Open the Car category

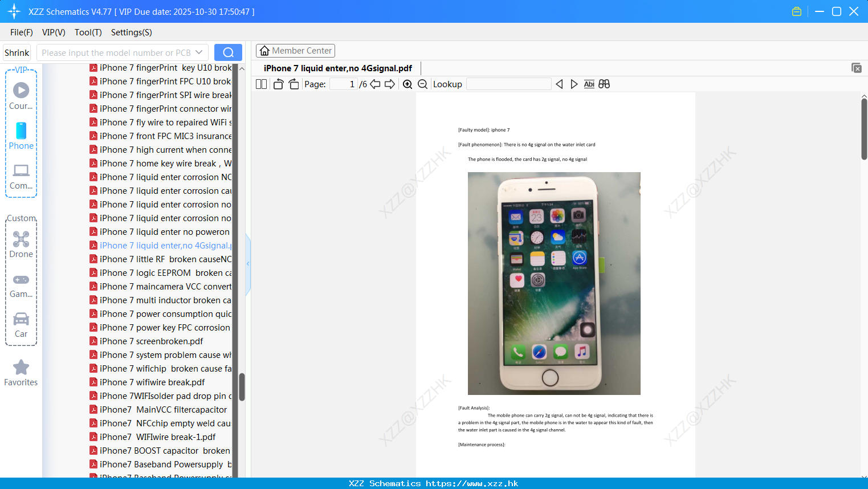pos(21,325)
